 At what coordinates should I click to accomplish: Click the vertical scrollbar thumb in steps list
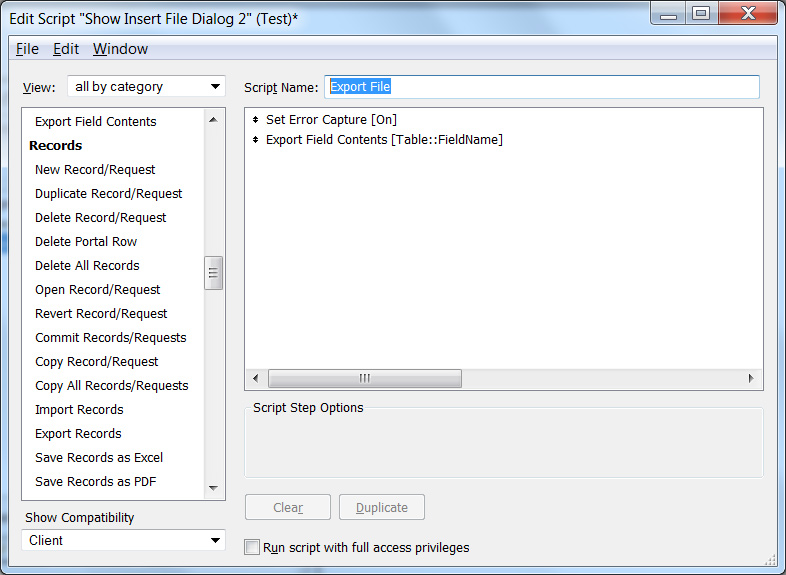[213, 273]
